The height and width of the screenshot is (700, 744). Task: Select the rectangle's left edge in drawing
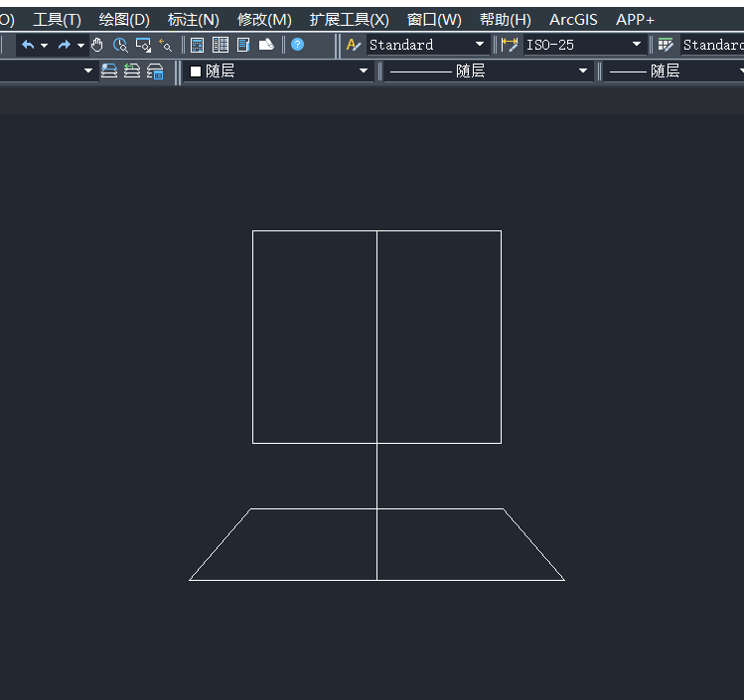253,338
